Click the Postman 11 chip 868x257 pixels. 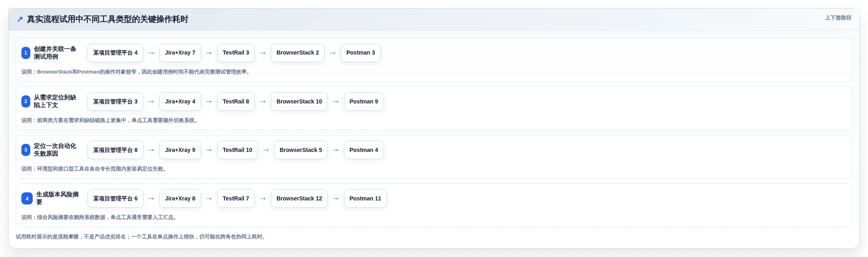[x=365, y=198]
